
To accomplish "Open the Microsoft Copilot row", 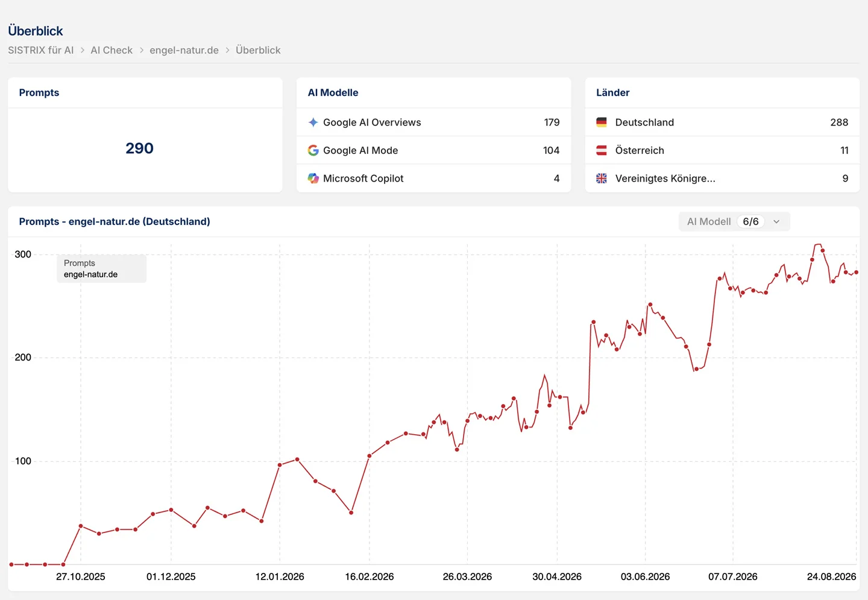I will [x=433, y=178].
